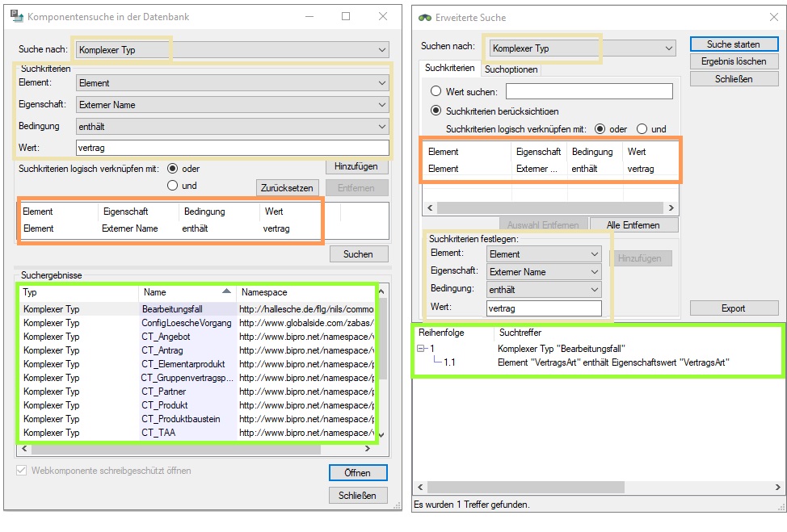Enable the 'Wert suchen' radio option
787x532 pixels.
436,92
